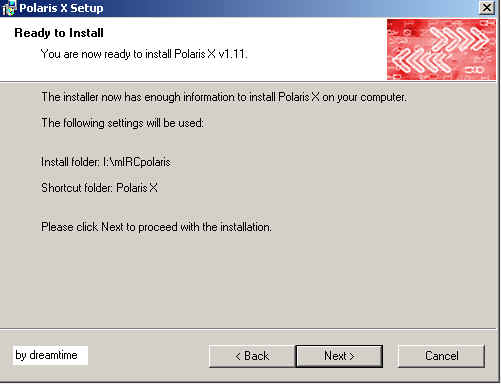Click the 'installer now has enough information' sentence
This screenshot has height=384, width=501.
(224, 97)
